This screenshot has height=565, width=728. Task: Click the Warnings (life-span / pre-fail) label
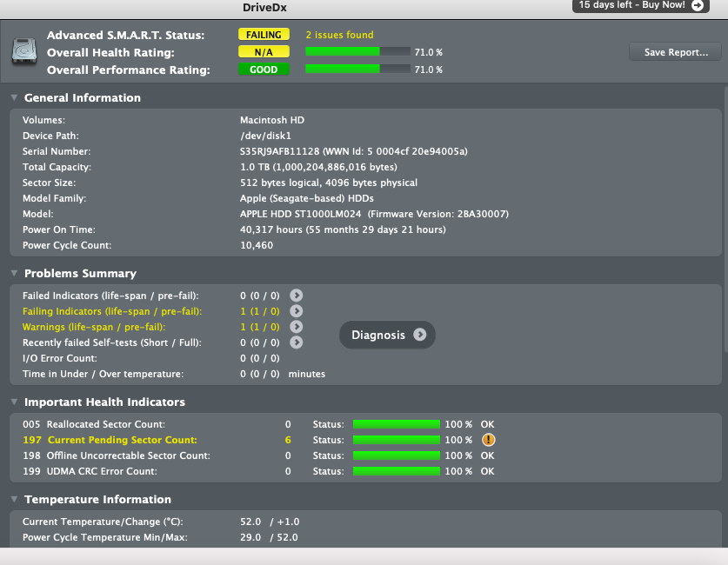tap(94, 327)
